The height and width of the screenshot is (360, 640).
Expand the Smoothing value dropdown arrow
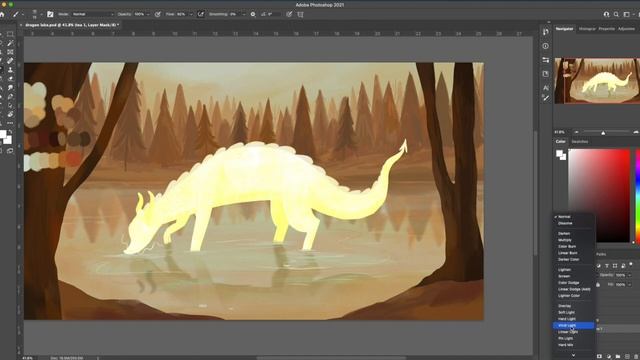(244, 14)
